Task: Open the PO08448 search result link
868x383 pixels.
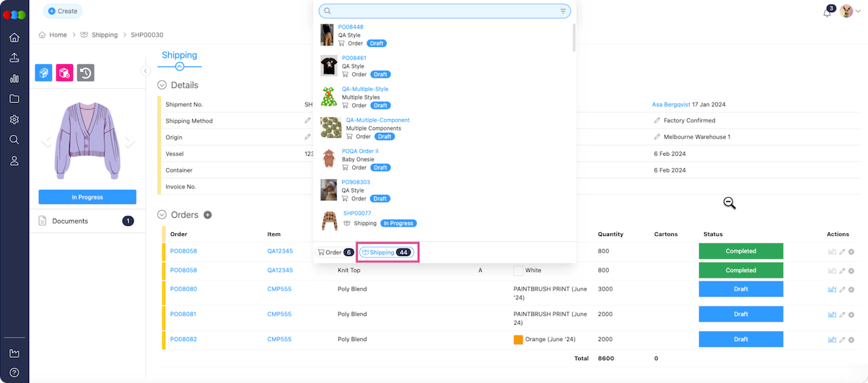Action: tap(351, 27)
